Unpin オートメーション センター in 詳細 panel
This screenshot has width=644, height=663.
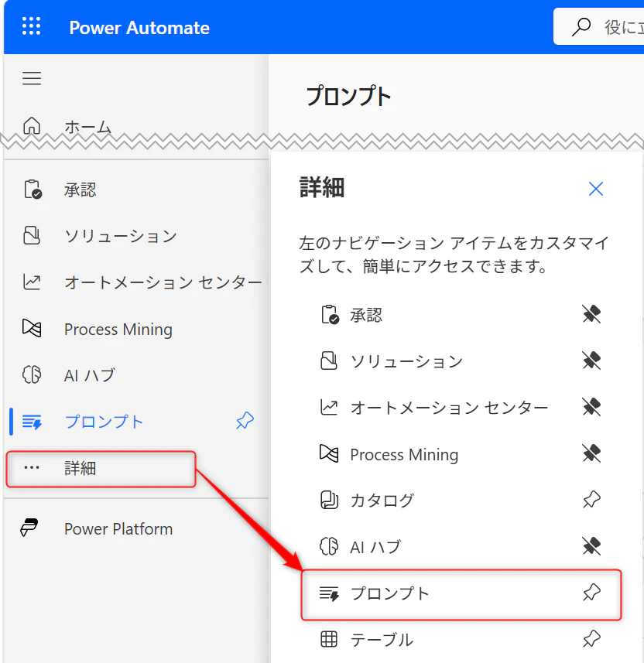pyautogui.click(x=591, y=407)
